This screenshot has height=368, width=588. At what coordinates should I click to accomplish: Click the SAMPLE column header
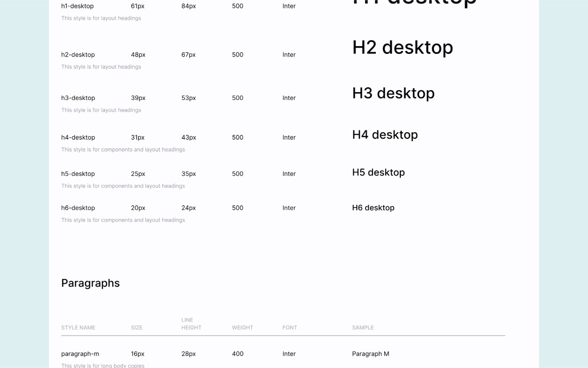(x=363, y=327)
